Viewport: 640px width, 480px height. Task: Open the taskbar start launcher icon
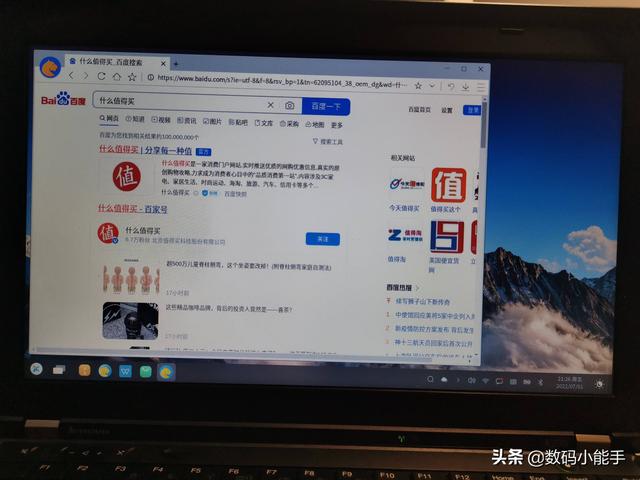pos(37,369)
